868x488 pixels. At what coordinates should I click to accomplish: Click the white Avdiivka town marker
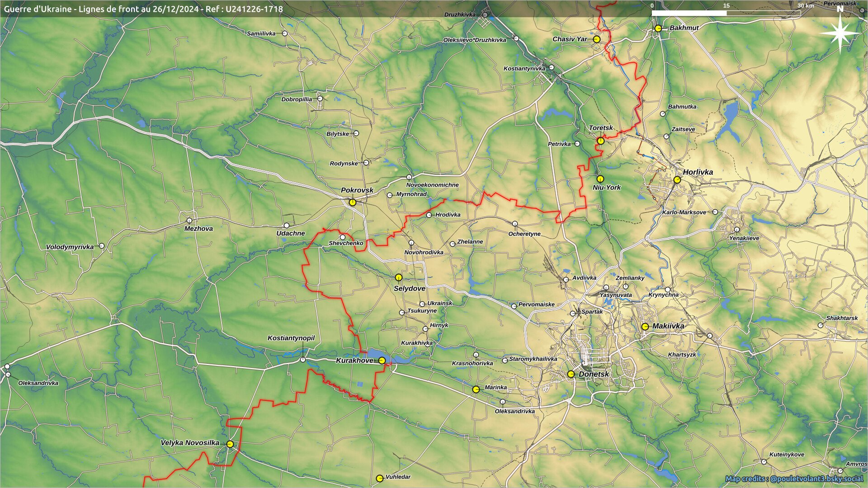[x=566, y=280]
